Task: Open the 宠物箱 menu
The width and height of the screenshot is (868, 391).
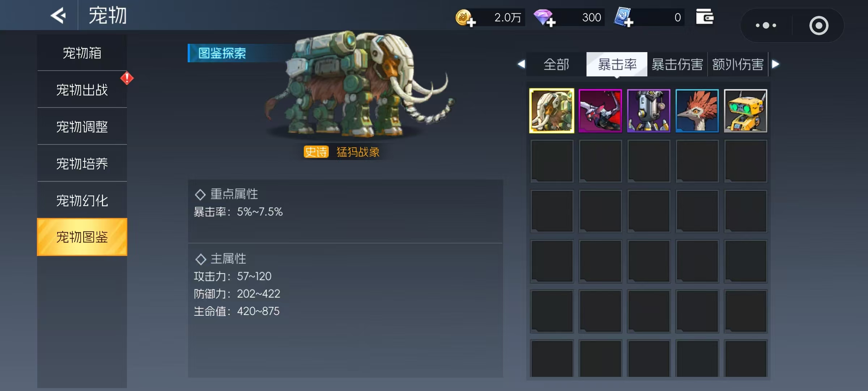Action: (82, 53)
